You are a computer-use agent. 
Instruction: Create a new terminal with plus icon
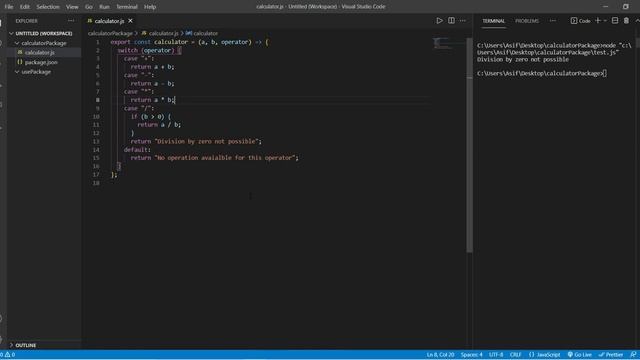click(598, 21)
